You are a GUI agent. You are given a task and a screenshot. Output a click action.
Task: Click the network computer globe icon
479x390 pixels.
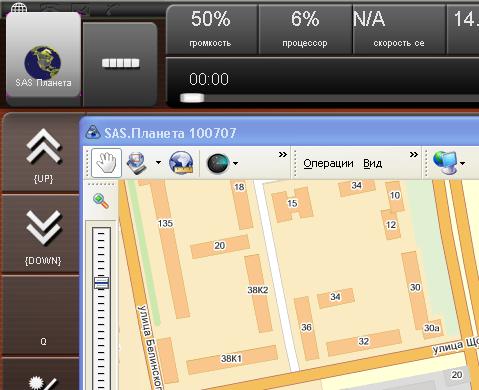pyautogui.click(x=445, y=162)
